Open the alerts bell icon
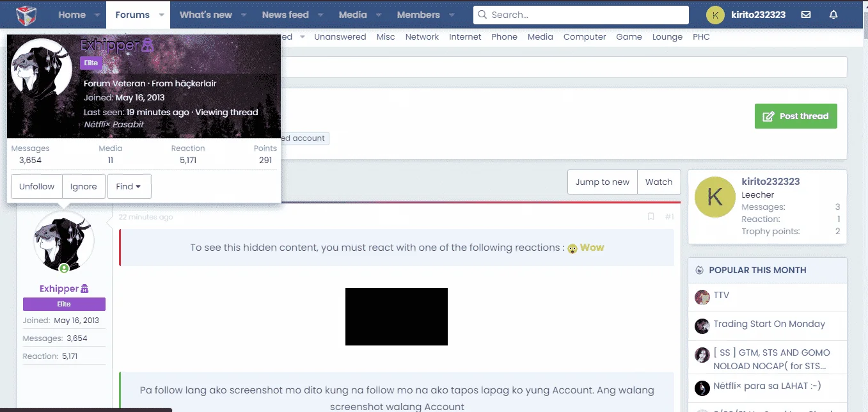 pyautogui.click(x=833, y=15)
